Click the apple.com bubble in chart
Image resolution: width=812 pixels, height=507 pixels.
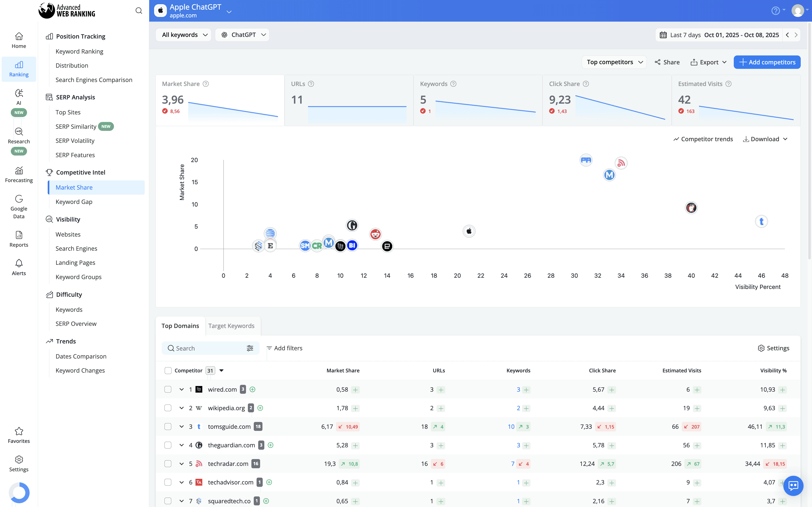pos(469,231)
